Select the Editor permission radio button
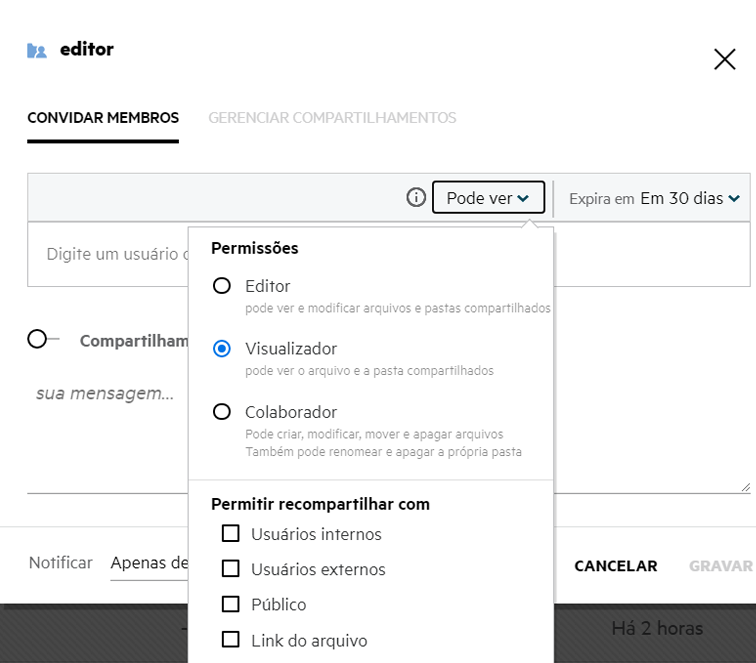 point(222,286)
